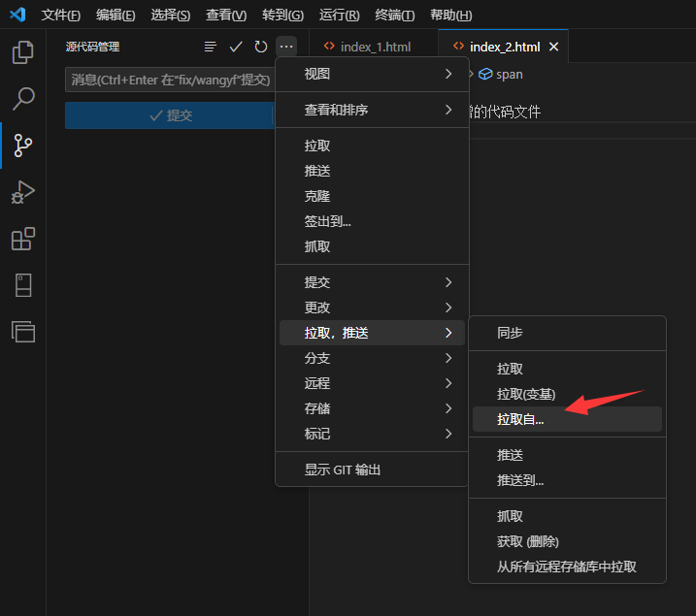The image size is (696, 616).
Task: Open the 转到(G) menu
Action: tap(282, 16)
